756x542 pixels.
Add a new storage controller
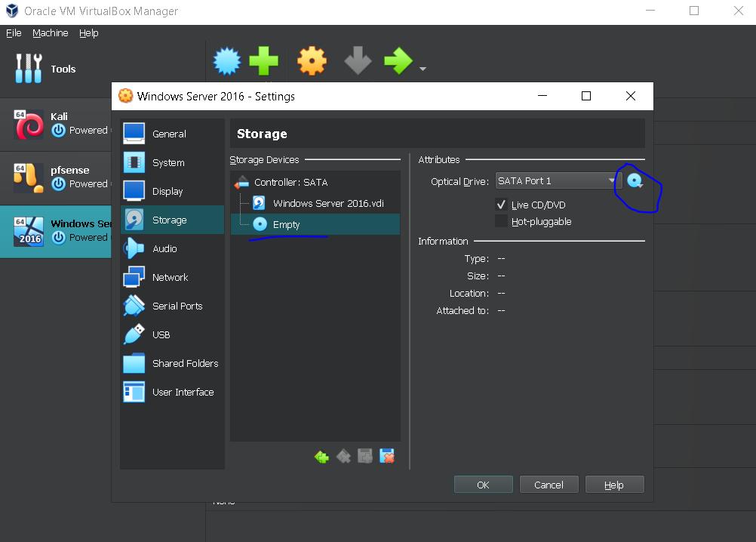point(321,456)
